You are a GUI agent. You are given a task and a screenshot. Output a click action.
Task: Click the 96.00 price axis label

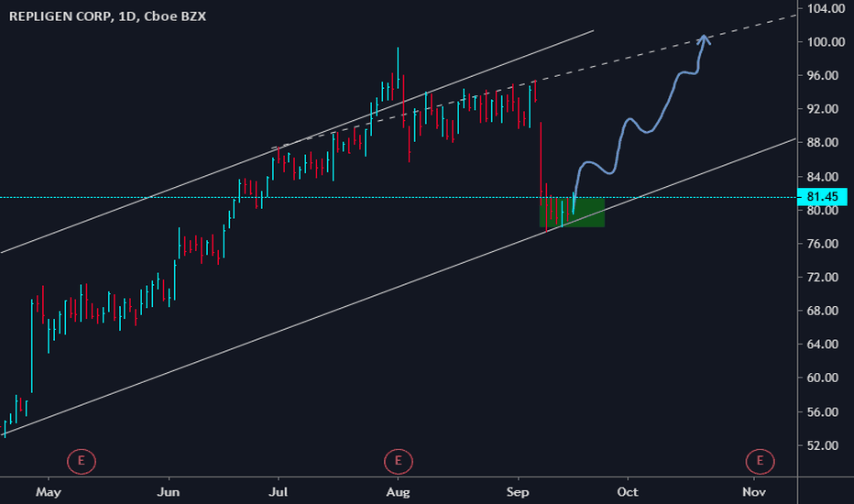823,76
